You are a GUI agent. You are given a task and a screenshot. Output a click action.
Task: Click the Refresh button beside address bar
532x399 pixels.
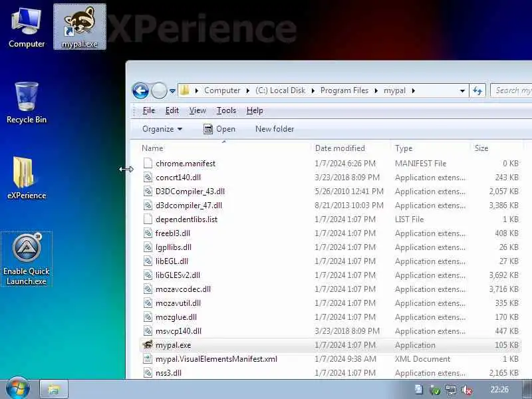click(477, 90)
